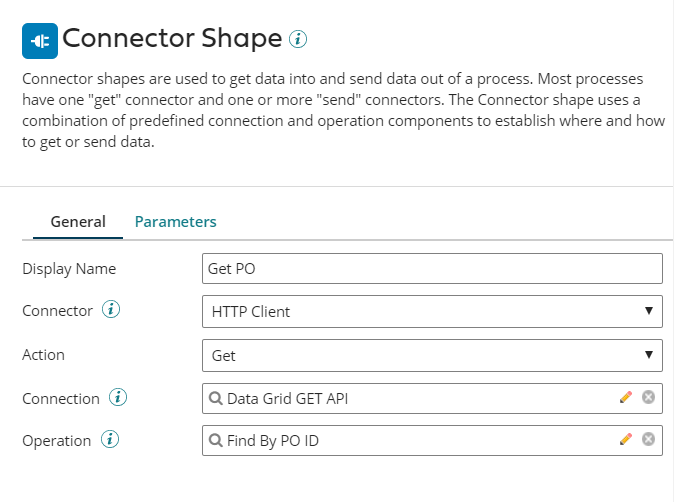Screen dimensions: 674x502
Task: Expand the Action Get dropdown
Action: click(432, 354)
